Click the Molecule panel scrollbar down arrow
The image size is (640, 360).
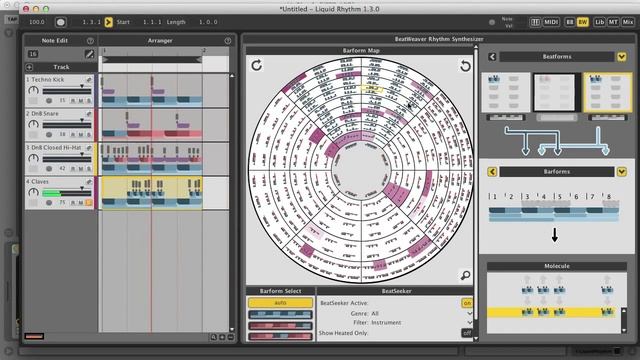[x=623, y=330]
